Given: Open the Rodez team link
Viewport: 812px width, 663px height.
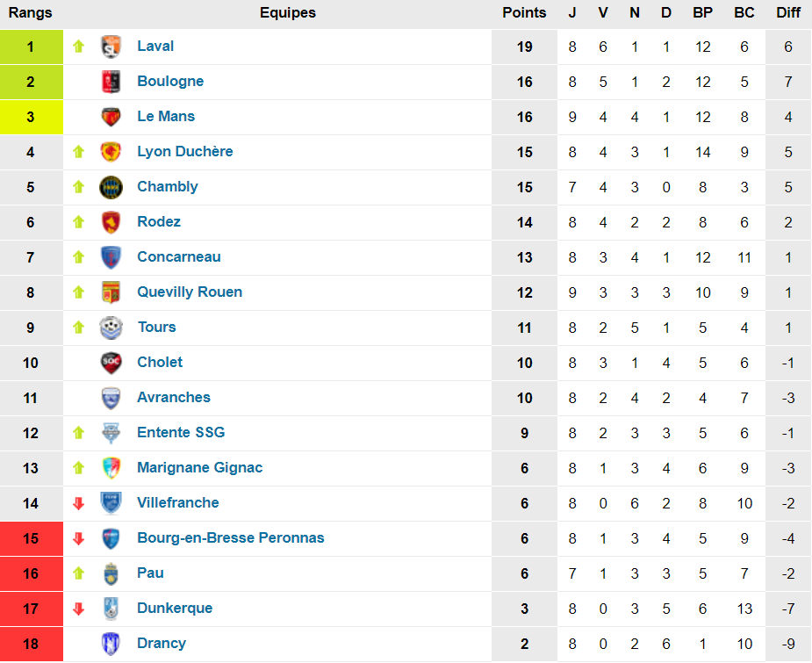Looking at the screenshot, I should pyautogui.click(x=159, y=222).
